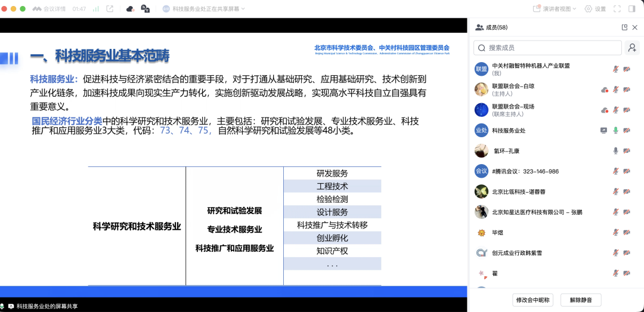Open 会议详情 meeting details
Screen dimensions: 644x312
click(x=49, y=8)
